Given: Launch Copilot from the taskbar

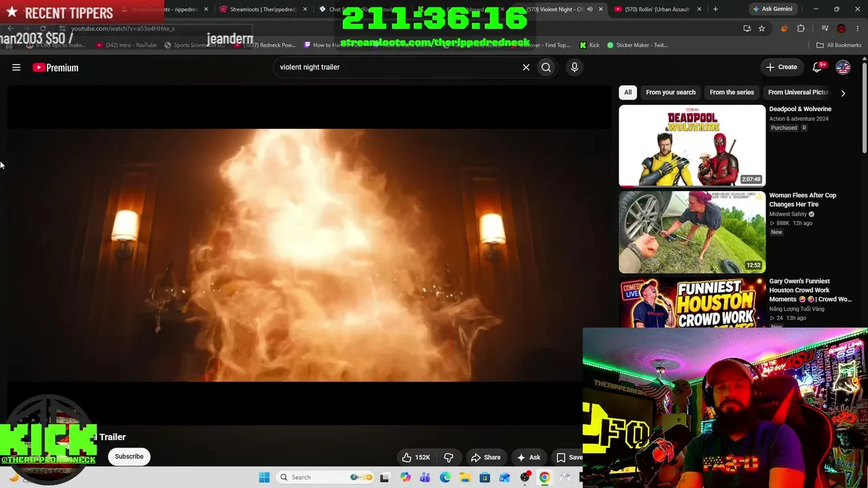Looking at the screenshot, I should (x=406, y=477).
